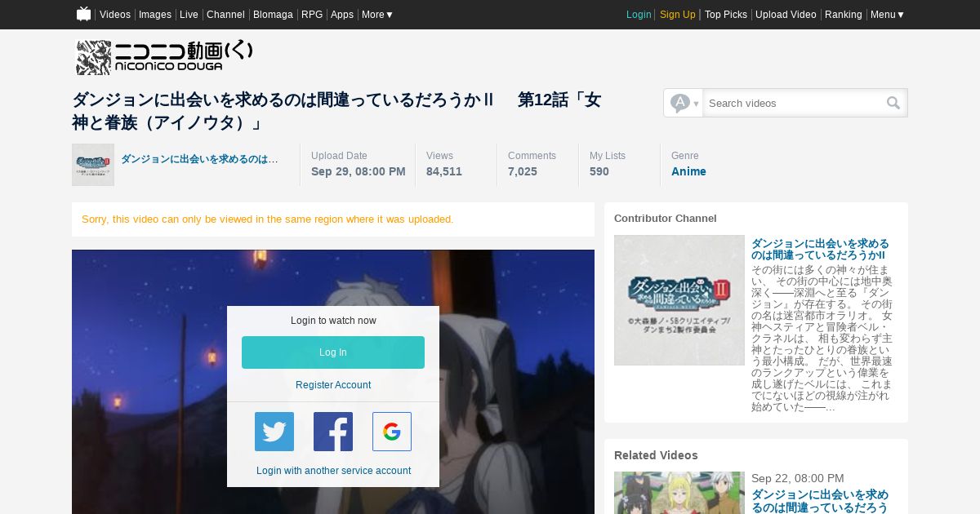
Task: Click the Contributor Channel description text
Action: (x=822, y=338)
